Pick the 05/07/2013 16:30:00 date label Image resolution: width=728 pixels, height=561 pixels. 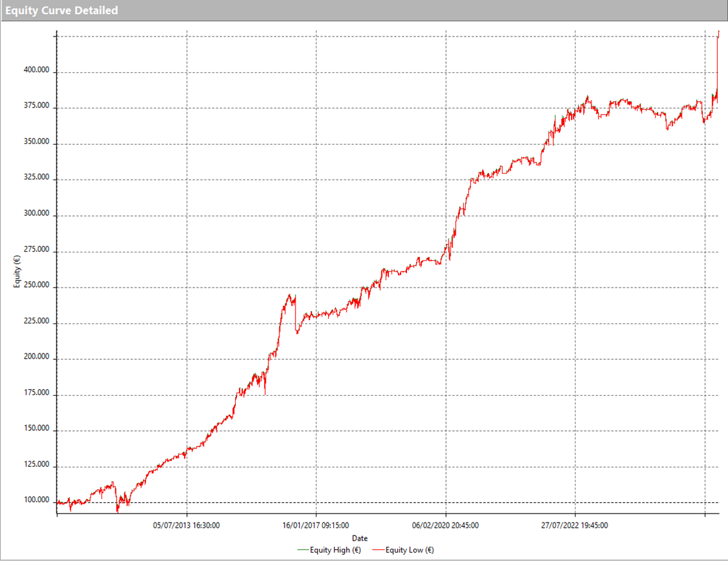(x=186, y=526)
